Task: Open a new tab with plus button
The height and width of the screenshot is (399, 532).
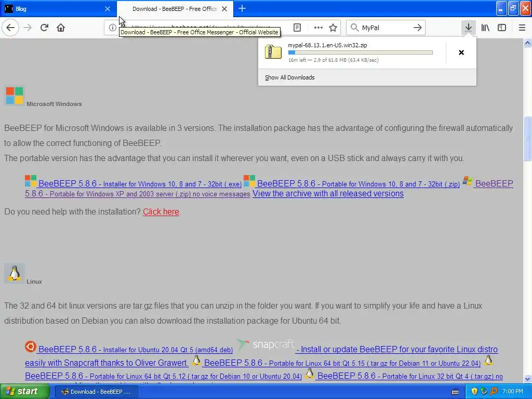Action: 242,8
